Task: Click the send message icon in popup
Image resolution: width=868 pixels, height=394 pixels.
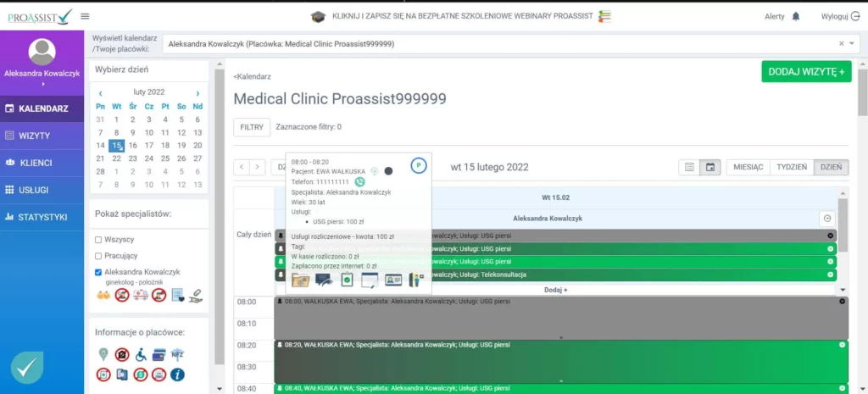Action: pyautogui.click(x=323, y=279)
